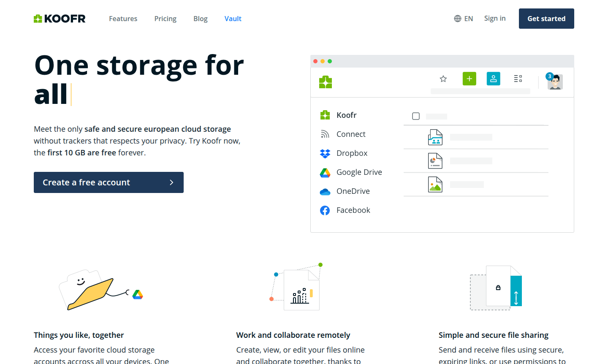Click the arrow on Create a free account
The height and width of the screenshot is (364, 608).
[171, 182]
